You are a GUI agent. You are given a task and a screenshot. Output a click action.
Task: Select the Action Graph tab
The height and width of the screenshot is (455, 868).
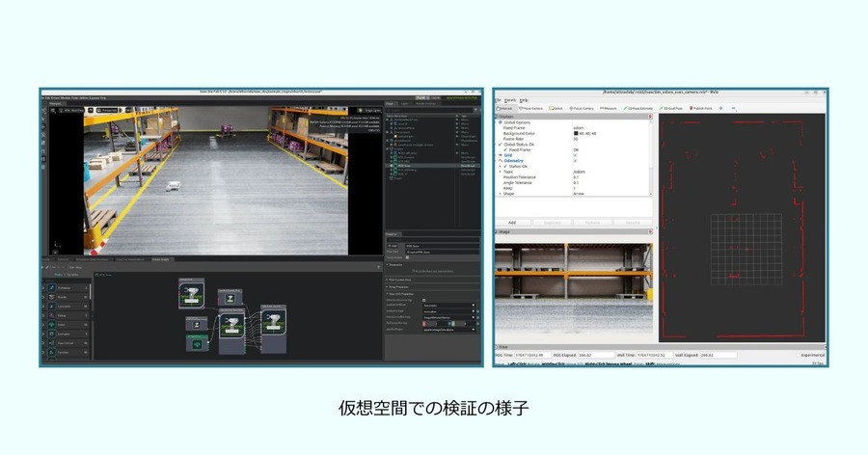[163, 259]
